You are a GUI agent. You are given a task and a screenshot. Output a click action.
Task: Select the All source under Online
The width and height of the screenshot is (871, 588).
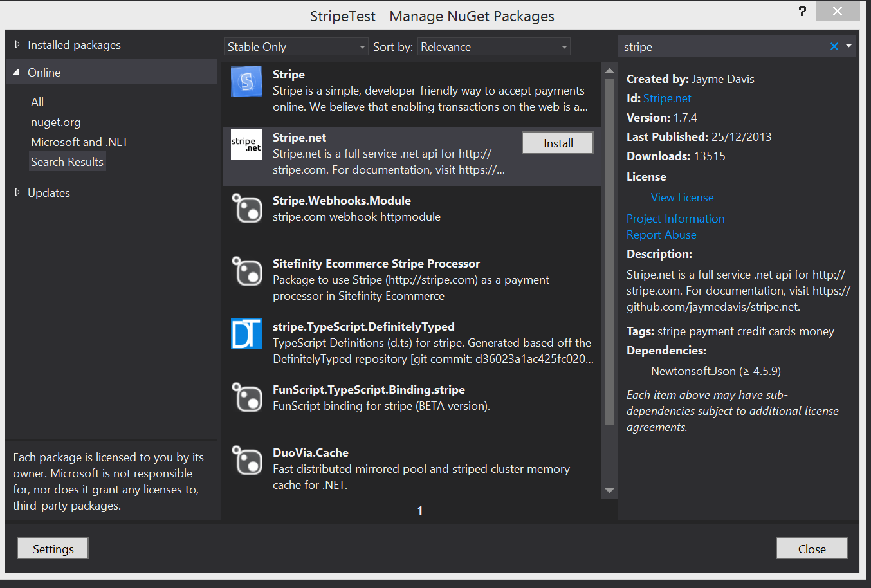click(x=37, y=102)
